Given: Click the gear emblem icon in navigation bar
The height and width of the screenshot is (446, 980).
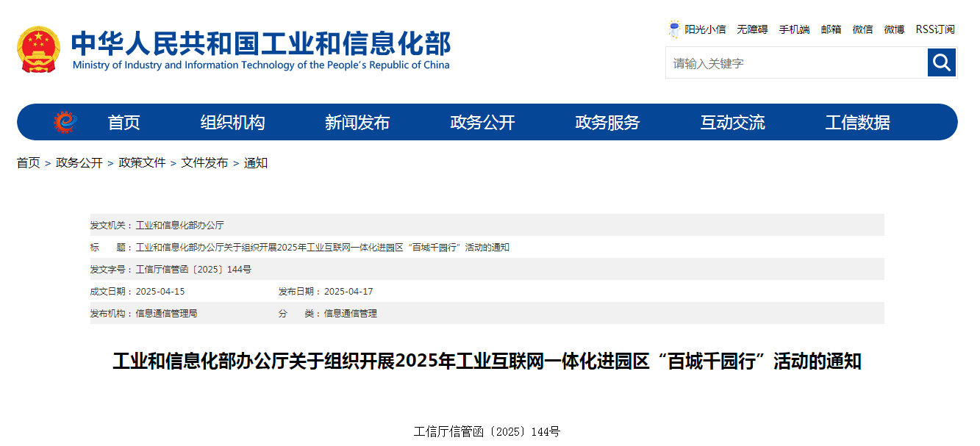Looking at the screenshot, I should [x=65, y=122].
